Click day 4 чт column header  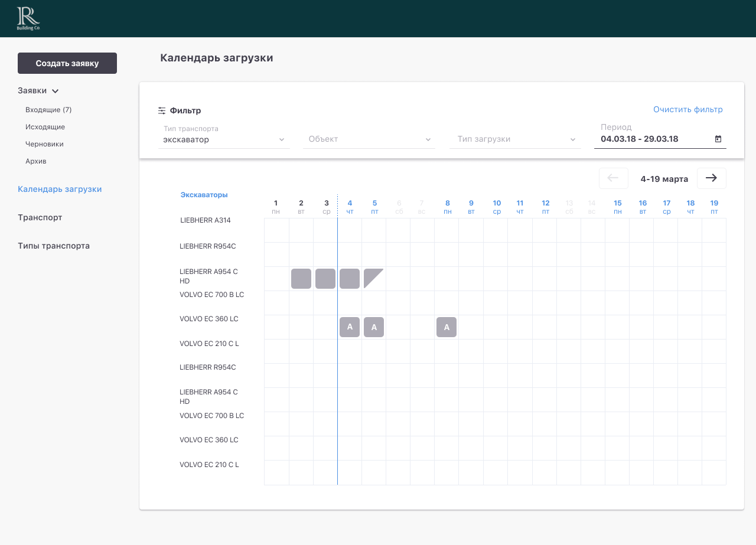350,207
